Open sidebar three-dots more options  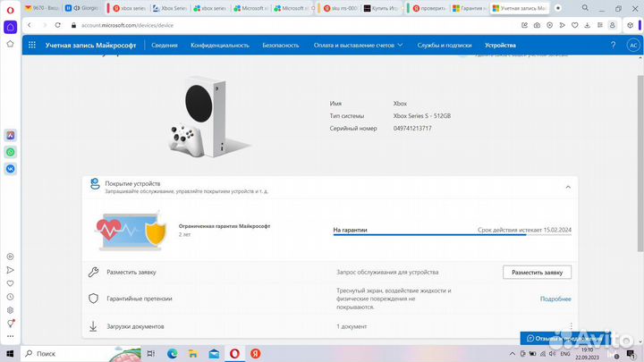10,336
